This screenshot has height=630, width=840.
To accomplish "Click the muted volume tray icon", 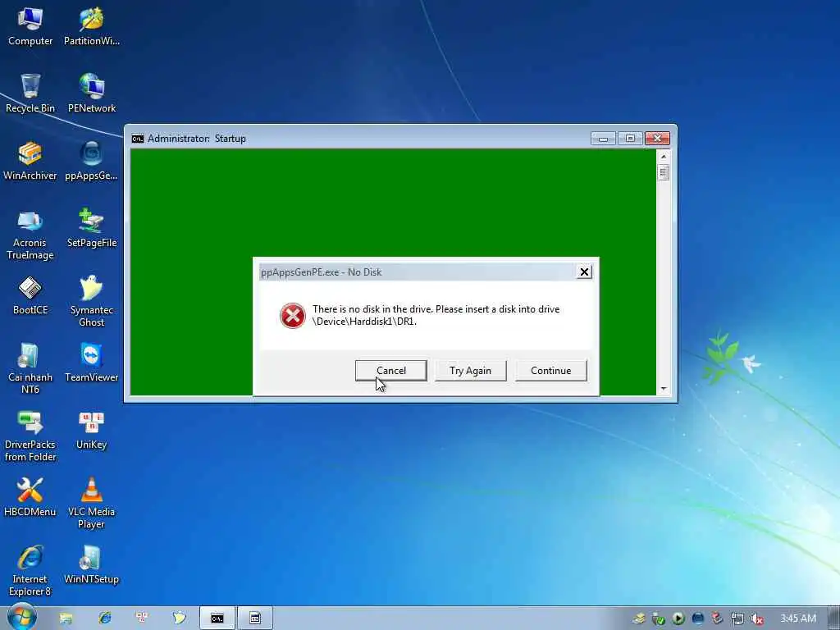I will [x=757, y=619].
